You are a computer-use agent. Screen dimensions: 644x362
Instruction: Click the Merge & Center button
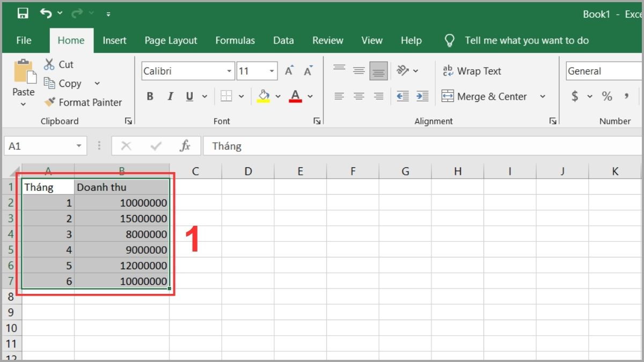485,97
